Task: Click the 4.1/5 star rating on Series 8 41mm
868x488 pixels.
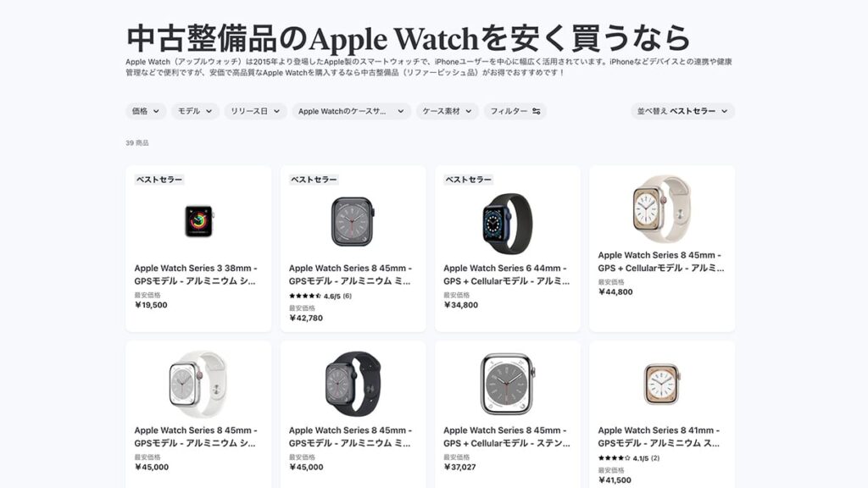Action: (x=628, y=458)
